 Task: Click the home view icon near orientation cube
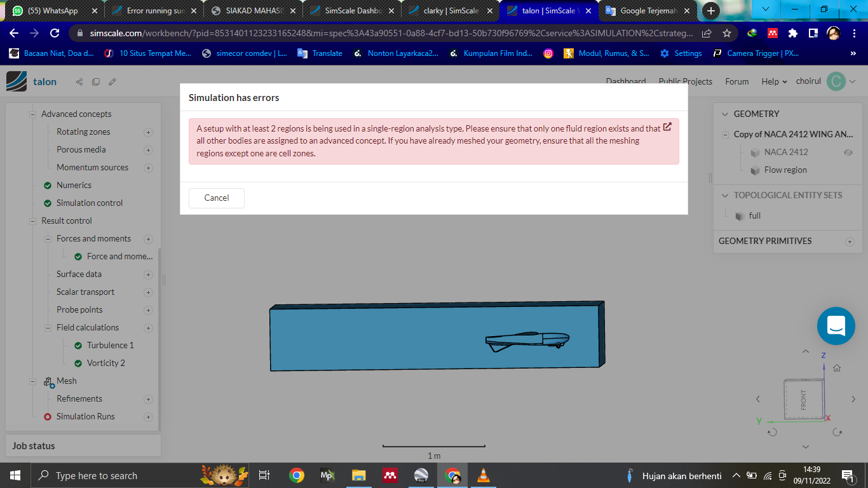pyautogui.click(x=837, y=367)
